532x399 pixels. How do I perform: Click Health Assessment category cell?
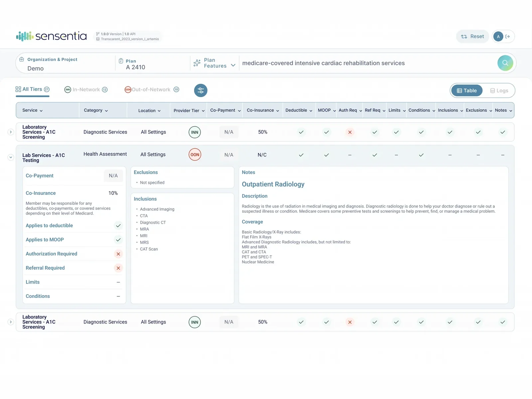pyautogui.click(x=105, y=154)
